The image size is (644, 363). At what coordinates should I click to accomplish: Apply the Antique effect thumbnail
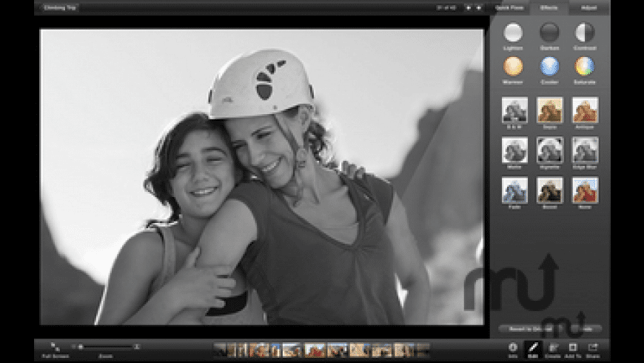coord(585,110)
